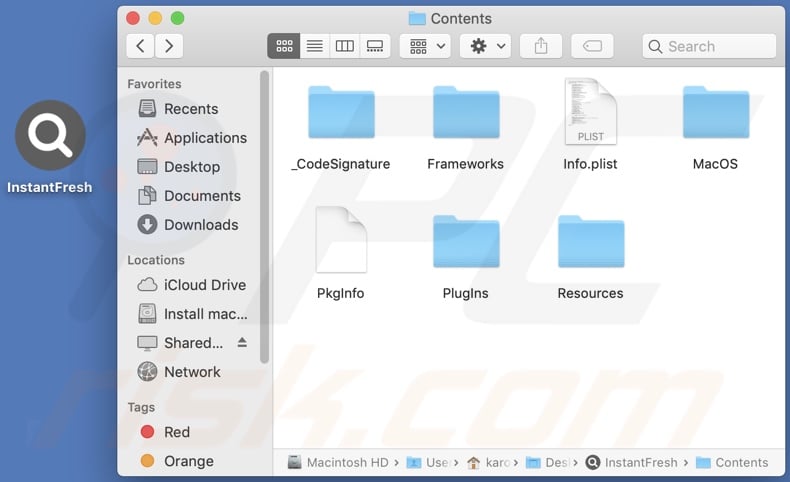
Task: Click into the Search field
Action: point(709,46)
